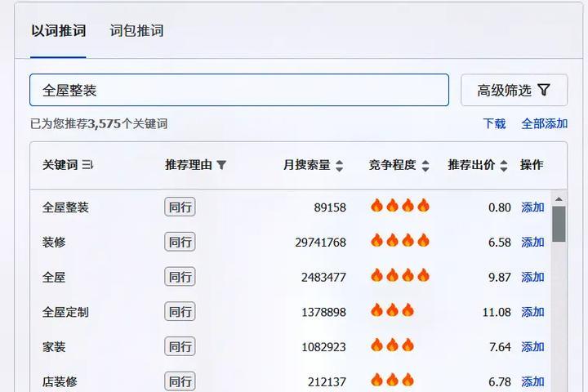Select the keyword cell 全屋定制
588x392 pixels.
point(65,312)
